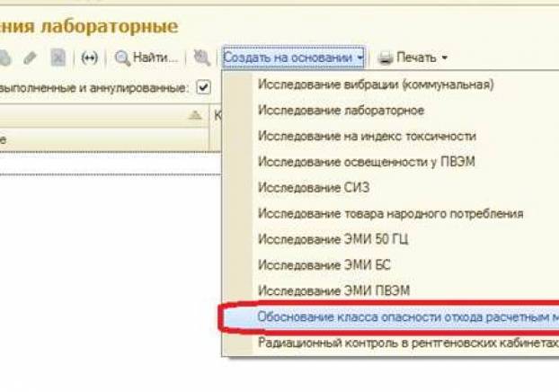
Task: Pick Исследование товара народного потребления
Action: 390,214
